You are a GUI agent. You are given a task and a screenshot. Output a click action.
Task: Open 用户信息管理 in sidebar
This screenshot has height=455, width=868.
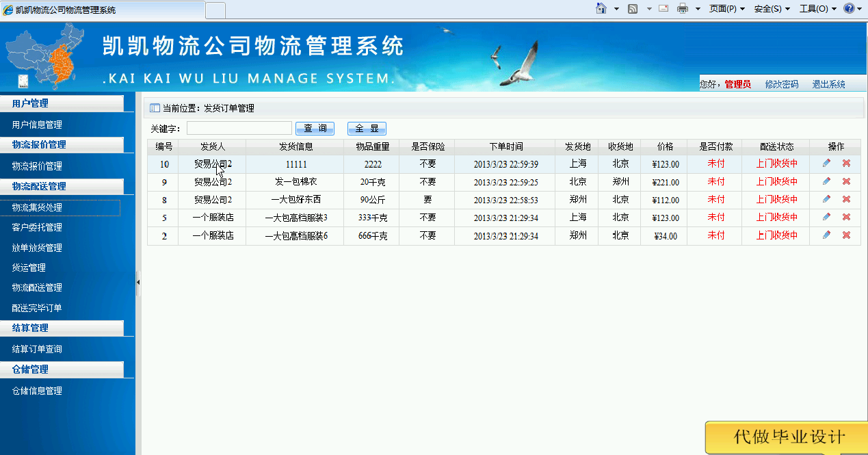tap(37, 125)
